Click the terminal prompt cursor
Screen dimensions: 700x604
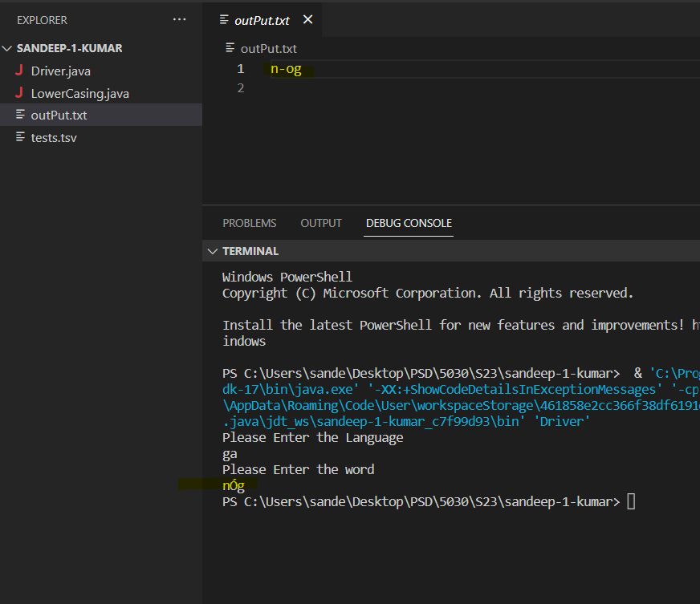tap(631, 501)
